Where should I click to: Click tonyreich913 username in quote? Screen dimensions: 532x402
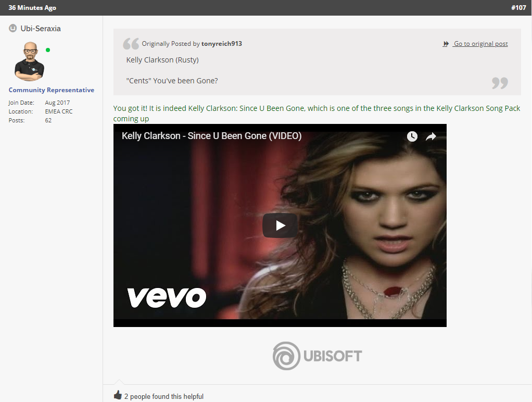[222, 43]
